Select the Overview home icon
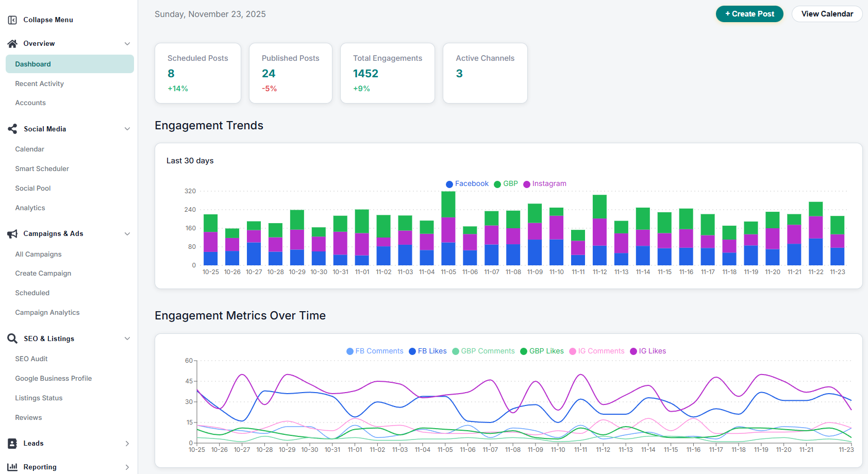The width and height of the screenshot is (868, 474). (x=12, y=43)
